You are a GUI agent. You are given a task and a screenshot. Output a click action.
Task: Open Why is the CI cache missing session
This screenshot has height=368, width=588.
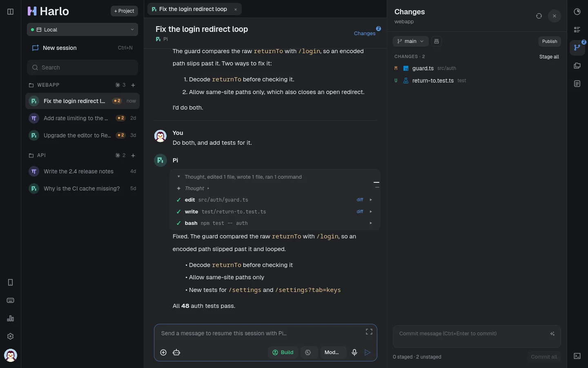pos(82,188)
